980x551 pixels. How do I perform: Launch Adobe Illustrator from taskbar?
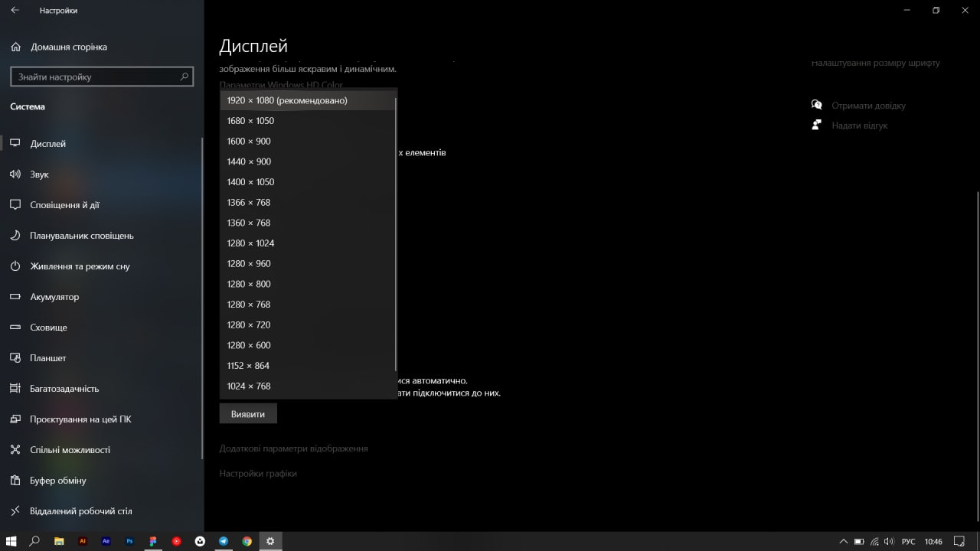[x=83, y=541]
